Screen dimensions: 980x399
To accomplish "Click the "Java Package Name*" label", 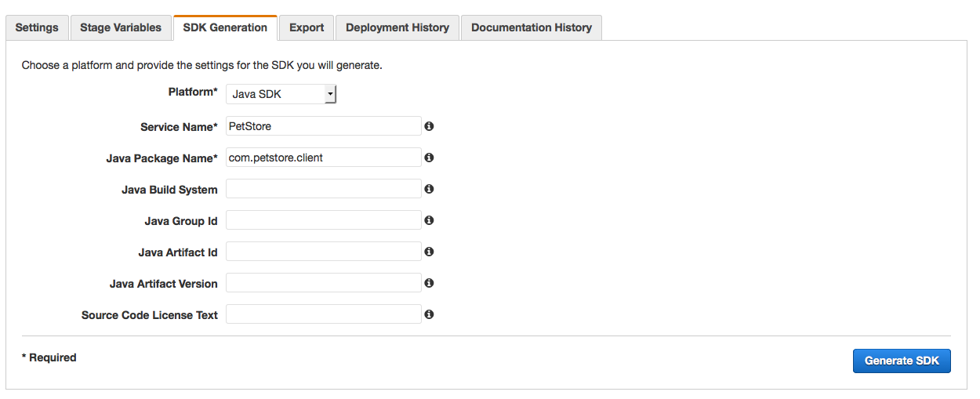I will 162,158.
